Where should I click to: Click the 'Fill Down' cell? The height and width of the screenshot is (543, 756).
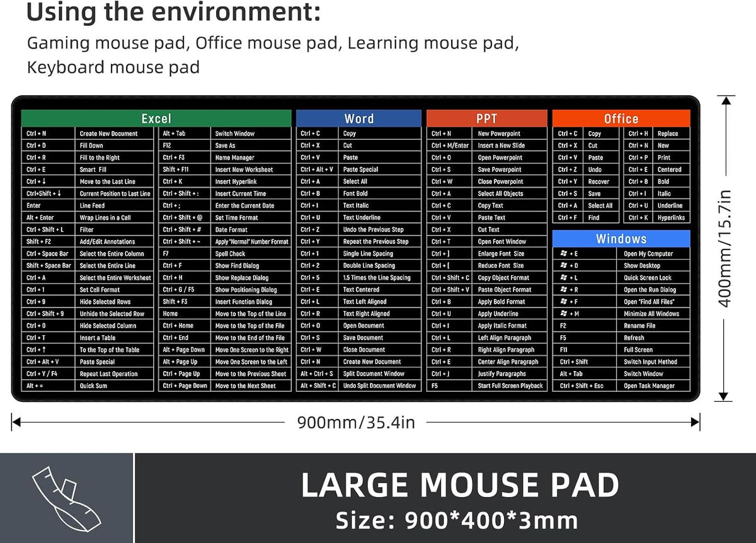coord(115,146)
